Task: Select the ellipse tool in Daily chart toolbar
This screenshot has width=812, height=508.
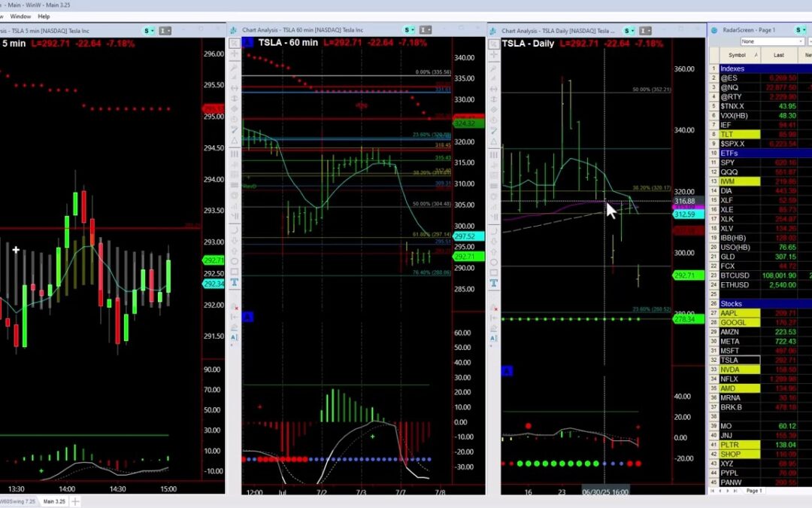Action: pos(493,262)
